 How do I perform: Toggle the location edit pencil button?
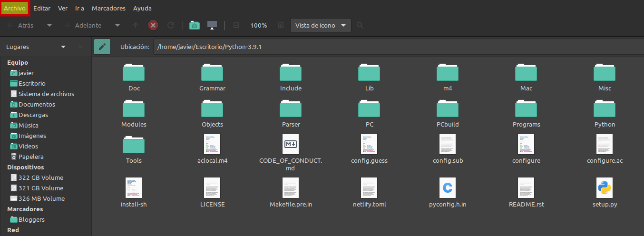[x=102, y=47]
